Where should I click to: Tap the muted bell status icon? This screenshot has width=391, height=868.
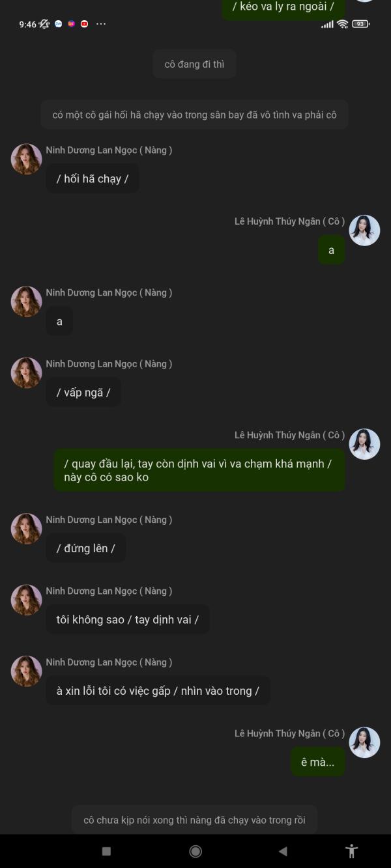[x=44, y=24]
